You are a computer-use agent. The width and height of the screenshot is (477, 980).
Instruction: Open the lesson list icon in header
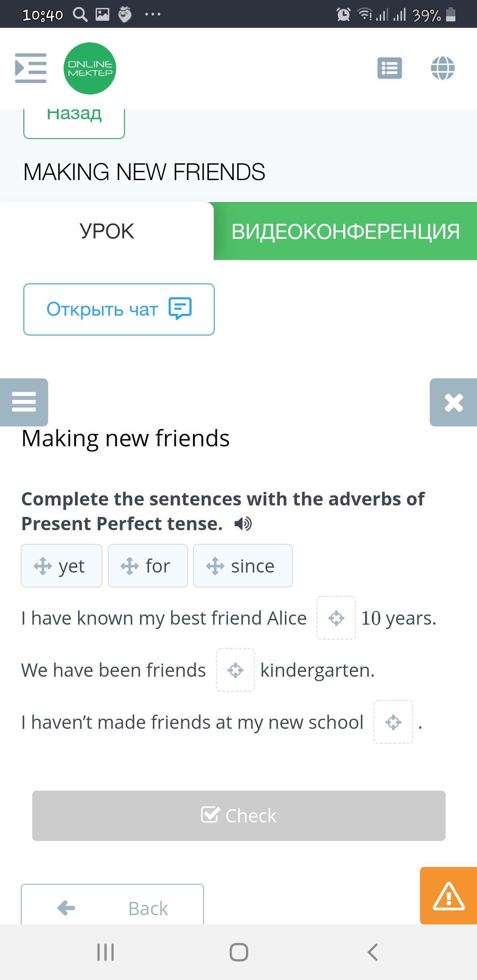click(390, 68)
